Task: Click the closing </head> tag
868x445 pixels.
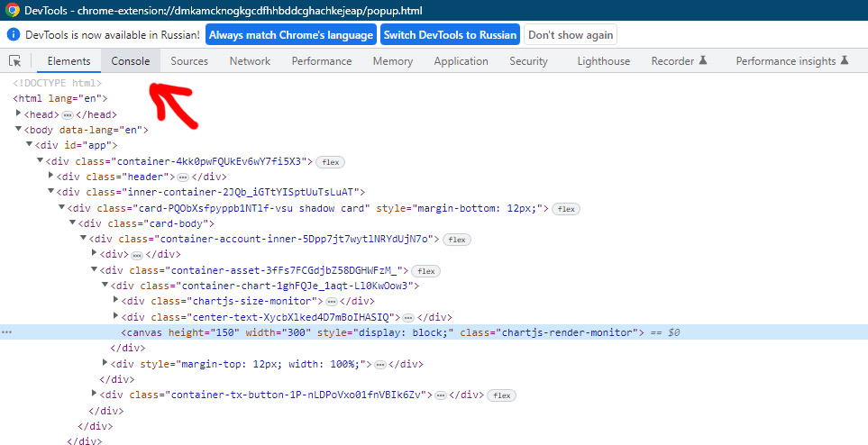Action: click(96, 114)
